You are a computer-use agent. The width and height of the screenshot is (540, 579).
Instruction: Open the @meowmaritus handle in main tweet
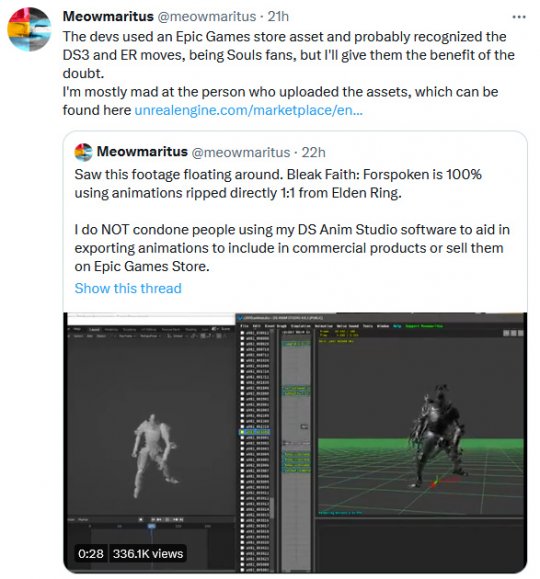click(x=207, y=16)
